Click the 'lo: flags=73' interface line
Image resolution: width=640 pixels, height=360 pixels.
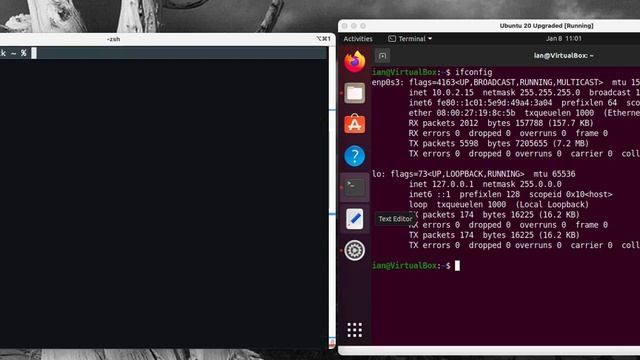click(473, 174)
